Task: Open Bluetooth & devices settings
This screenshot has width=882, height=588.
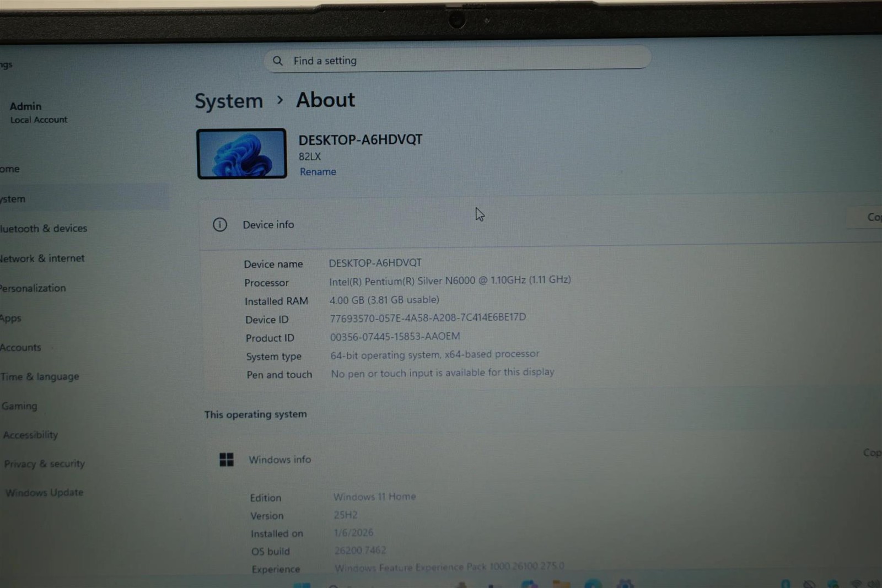Action: pos(44,228)
